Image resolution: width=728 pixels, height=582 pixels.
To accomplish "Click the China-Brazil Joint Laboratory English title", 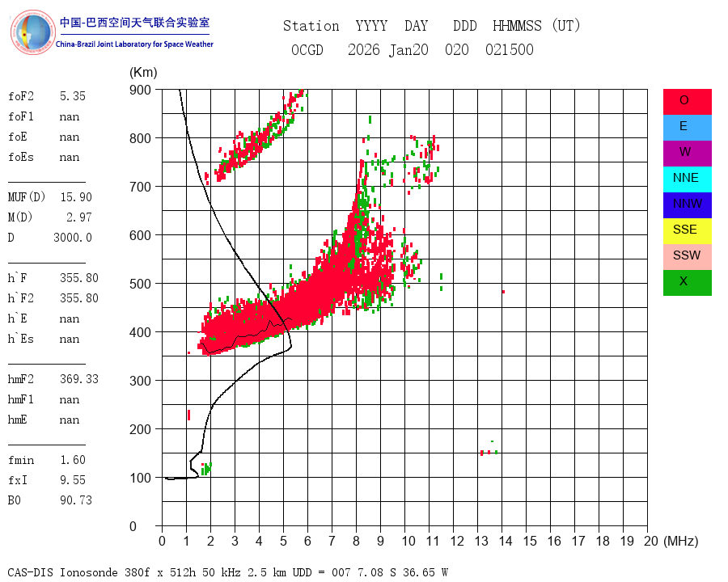I will click(x=134, y=44).
